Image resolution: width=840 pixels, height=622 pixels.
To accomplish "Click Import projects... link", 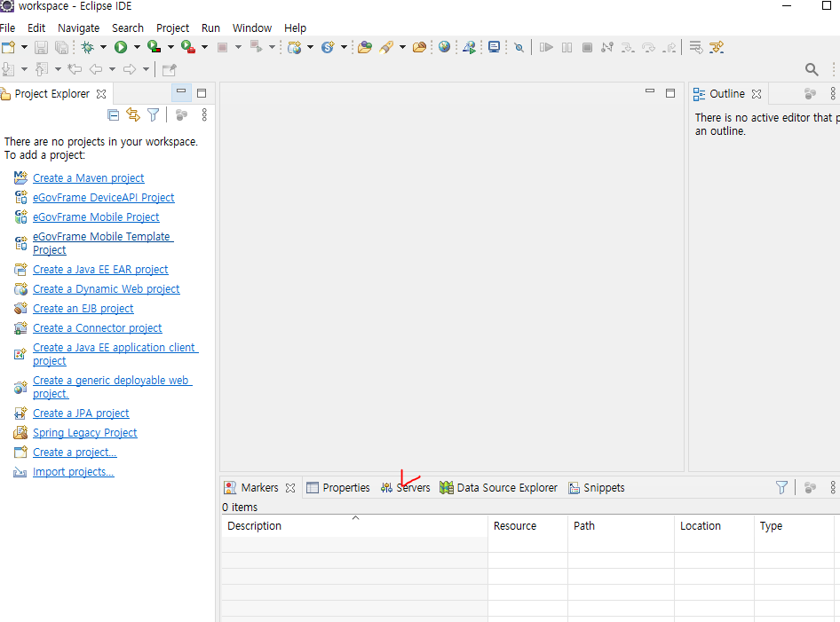I will [x=74, y=471].
